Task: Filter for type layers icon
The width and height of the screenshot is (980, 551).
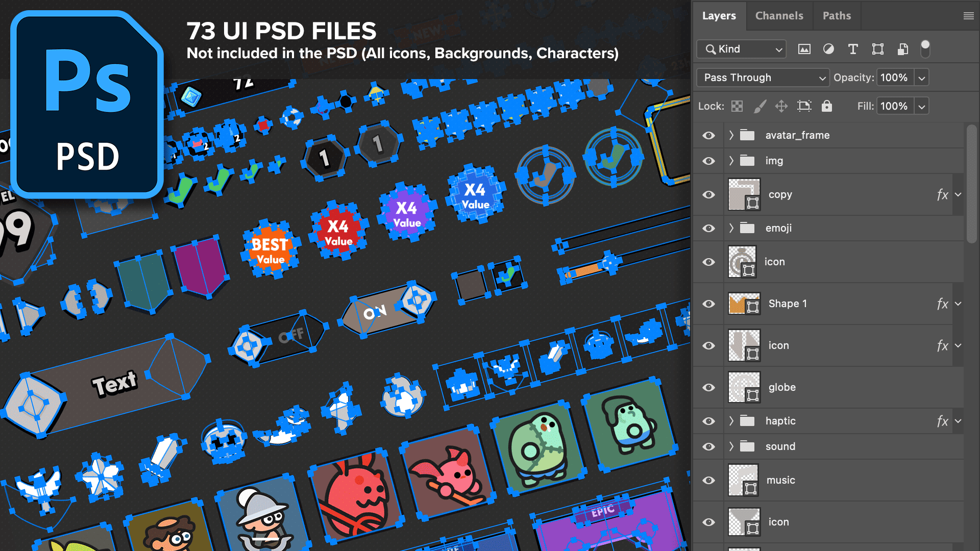Action: tap(853, 49)
